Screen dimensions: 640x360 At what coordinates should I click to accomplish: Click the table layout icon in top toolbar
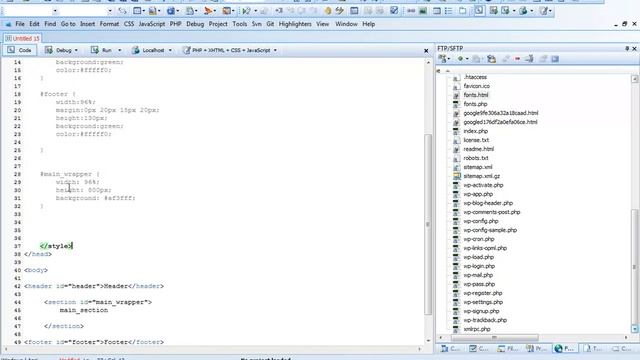pyautogui.click(x=354, y=11)
